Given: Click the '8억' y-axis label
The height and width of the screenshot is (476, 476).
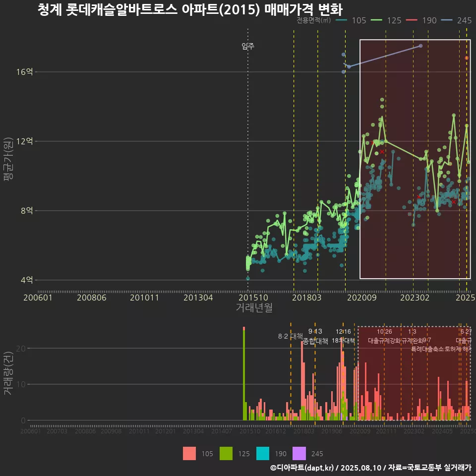Looking at the screenshot, I should (x=27, y=211).
